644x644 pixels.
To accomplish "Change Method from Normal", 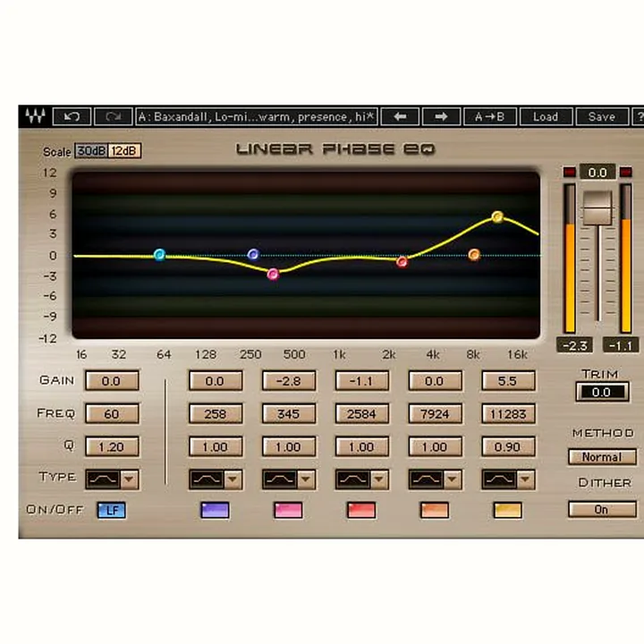I will (x=602, y=457).
